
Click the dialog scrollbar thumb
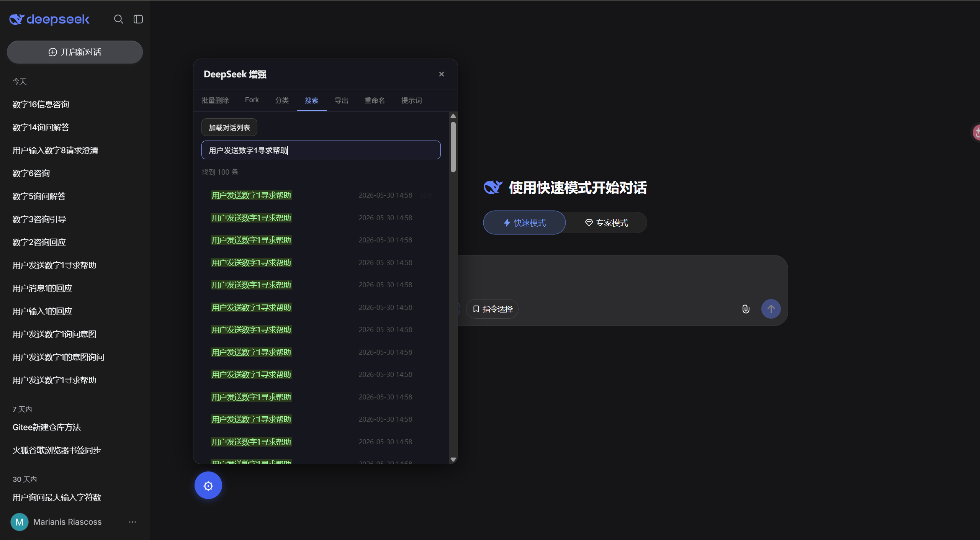[x=453, y=147]
